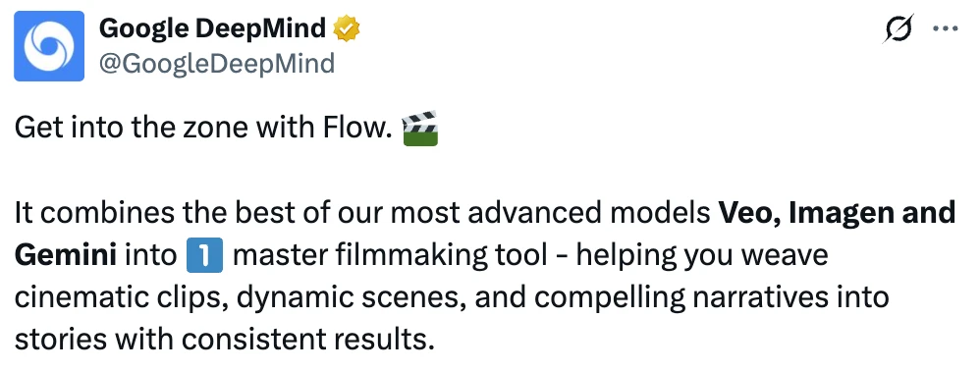The height and width of the screenshot is (371, 980).
Task: Click the blue number 1 keycap emoji
Action: pos(205,256)
